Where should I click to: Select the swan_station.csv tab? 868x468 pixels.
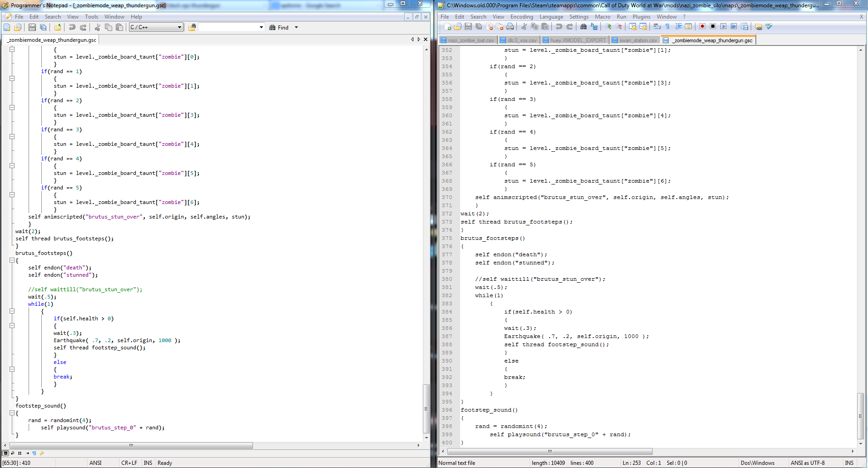(635, 40)
